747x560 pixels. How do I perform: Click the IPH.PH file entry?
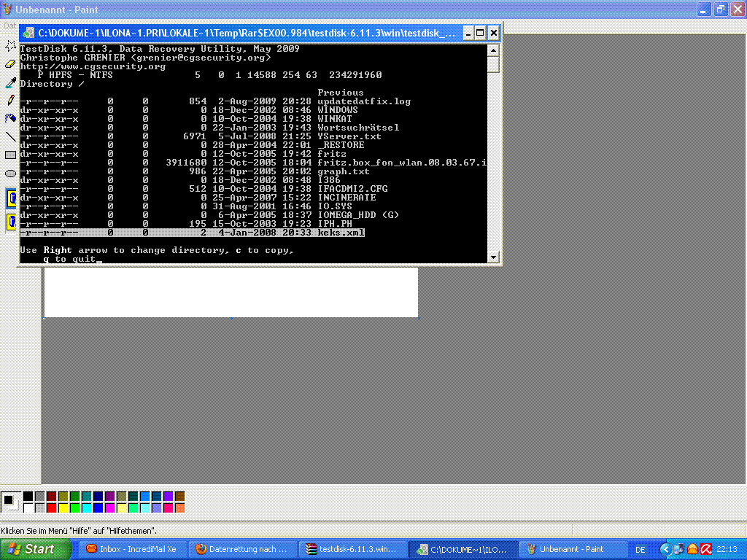(x=335, y=224)
